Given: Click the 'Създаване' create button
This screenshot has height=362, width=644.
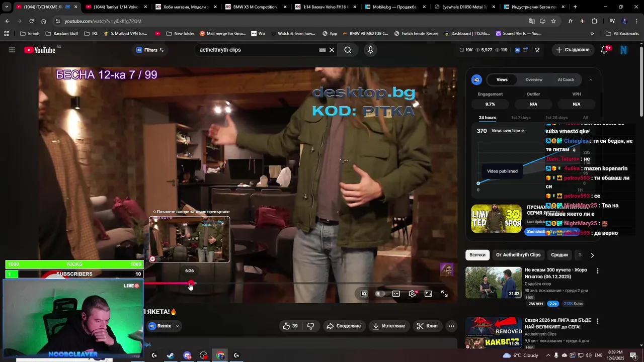Looking at the screenshot, I should pyautogui.click(x=573, y=50).
